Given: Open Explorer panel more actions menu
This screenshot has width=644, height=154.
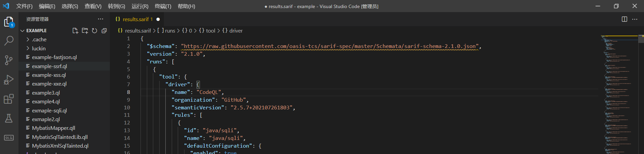Looking at the screenshot, I should [100, 19].
